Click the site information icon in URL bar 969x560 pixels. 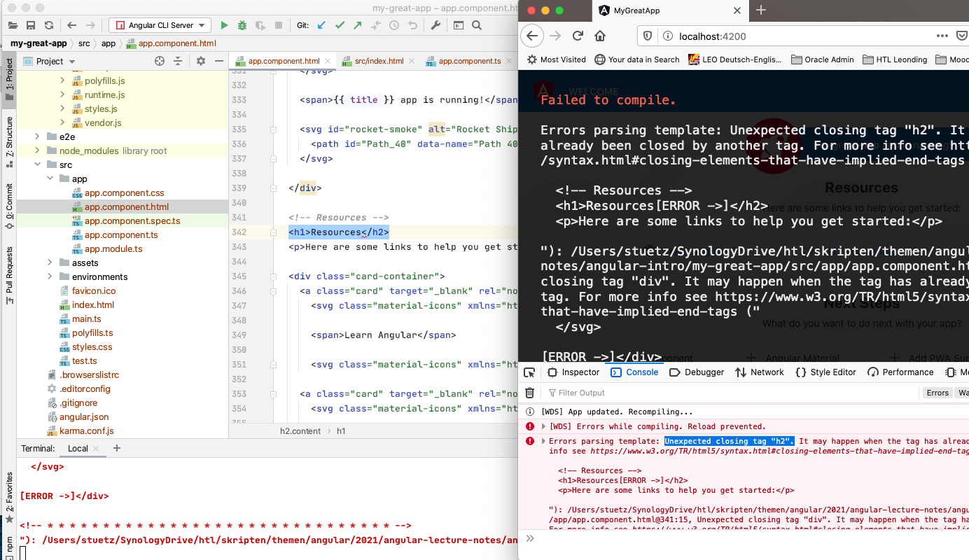point(667,36)
